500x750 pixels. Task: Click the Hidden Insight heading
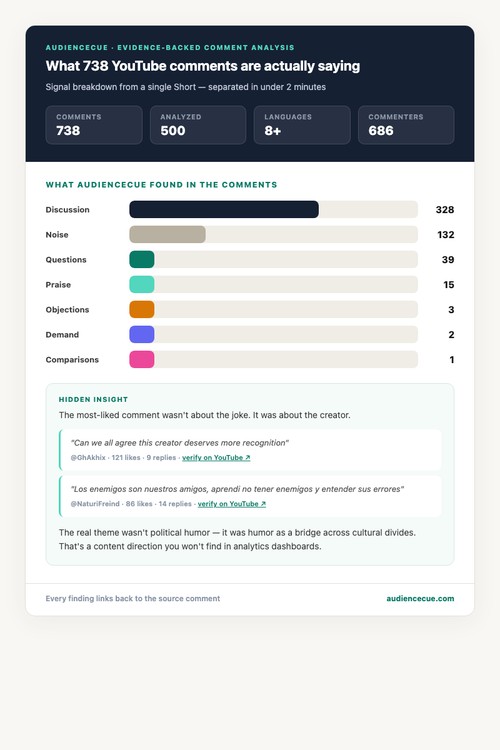pyautogui.click(x=93, y=399)
